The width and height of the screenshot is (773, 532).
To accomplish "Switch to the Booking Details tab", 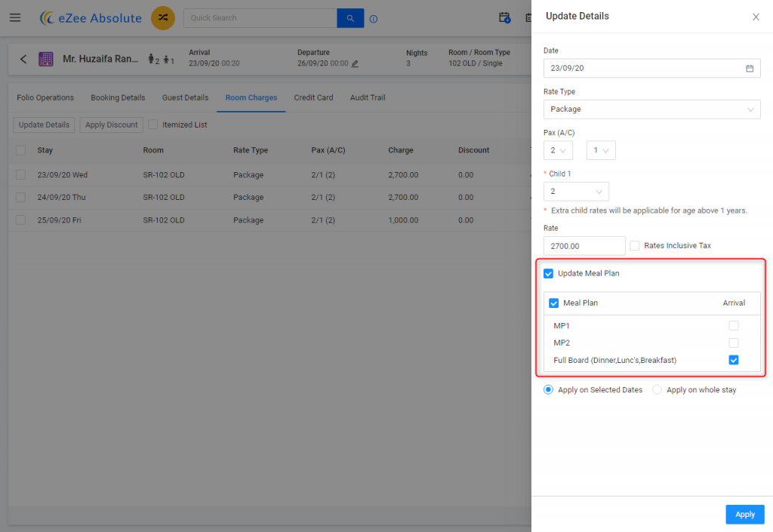I will 118,97.
